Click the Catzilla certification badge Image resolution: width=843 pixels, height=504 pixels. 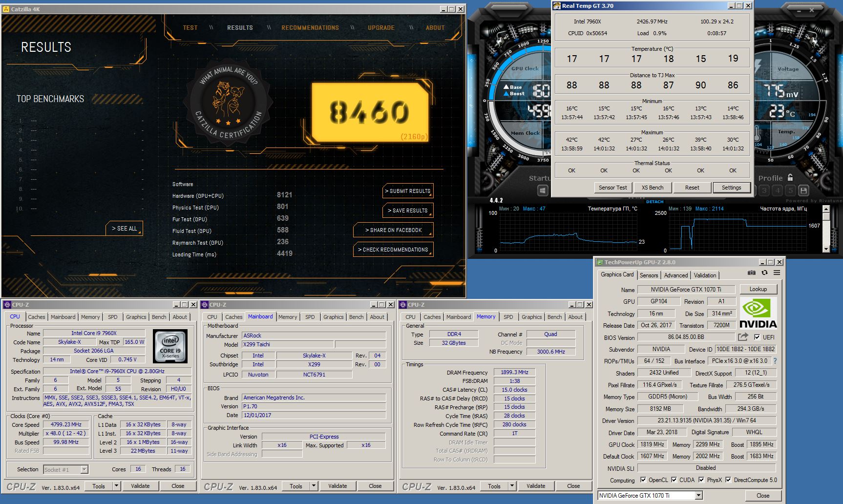coord(228,102)
